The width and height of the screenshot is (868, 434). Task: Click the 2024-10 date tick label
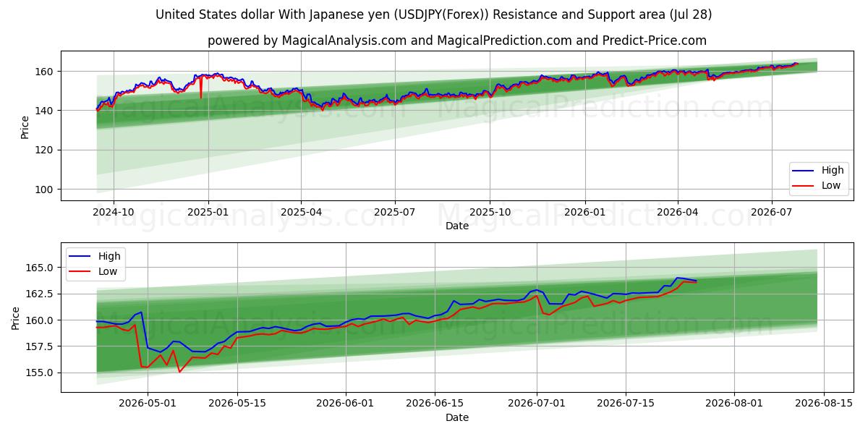click(x=114, y=212)
